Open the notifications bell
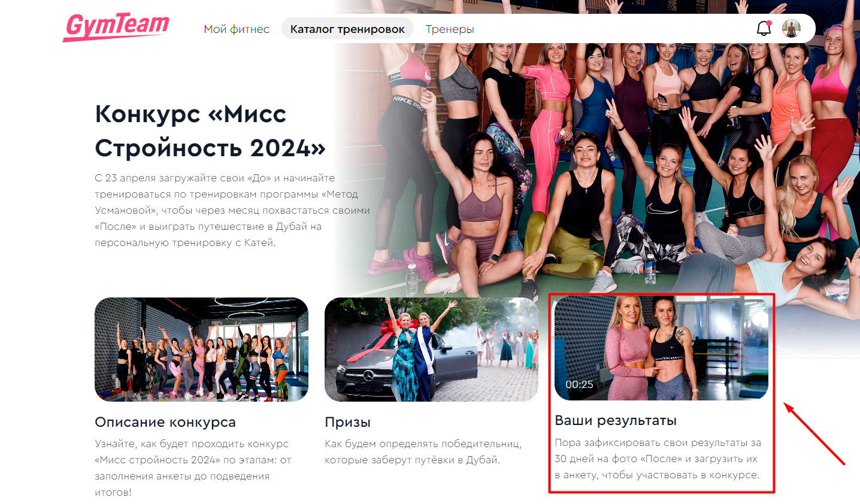The height and width of the screenshot is (504, 860). (764, 28)
